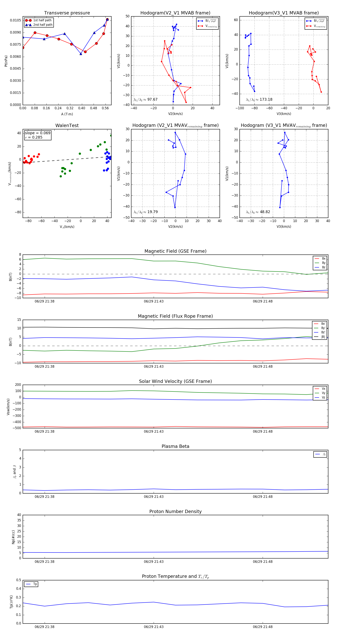
Task: Click the Hodogram V2_V1 MVAV remaining frame title
Action: [x=175, y=125]
